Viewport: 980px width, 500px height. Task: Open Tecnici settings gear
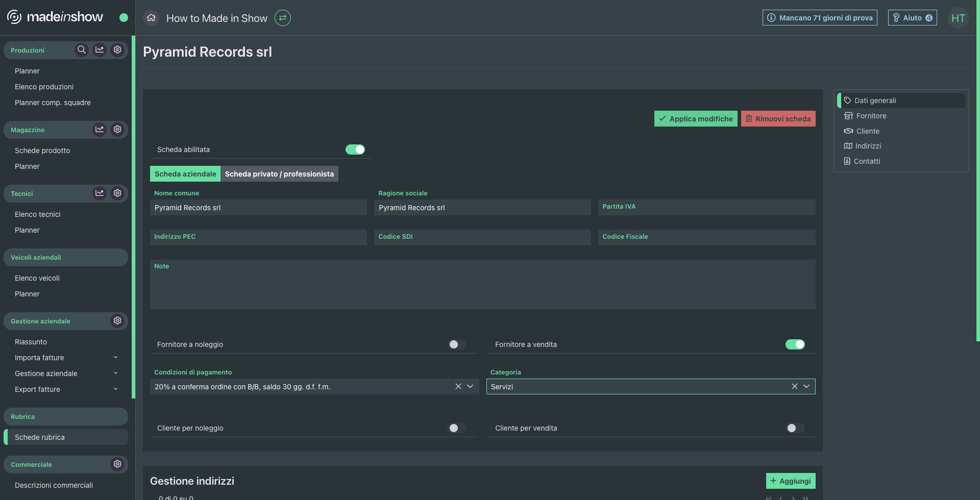[117, 193]
